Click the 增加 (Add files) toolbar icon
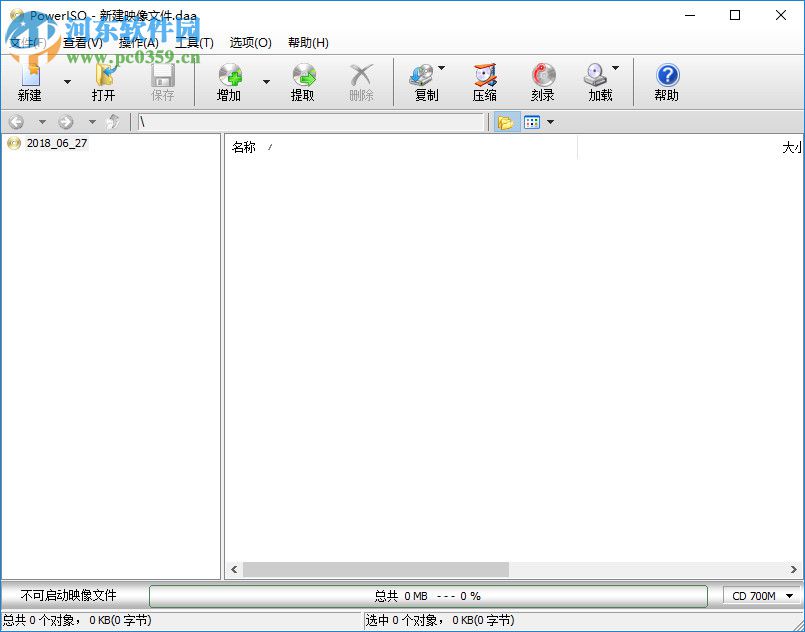This screenshot has height=632, width=805. tap(229, 80)
